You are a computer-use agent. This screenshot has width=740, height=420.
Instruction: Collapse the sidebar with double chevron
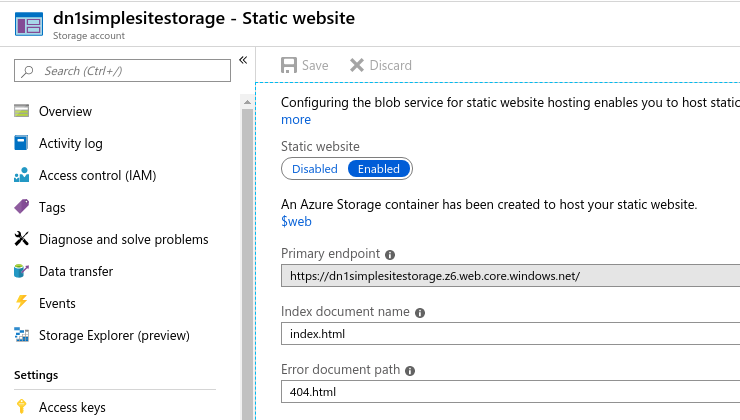(243, 60)
